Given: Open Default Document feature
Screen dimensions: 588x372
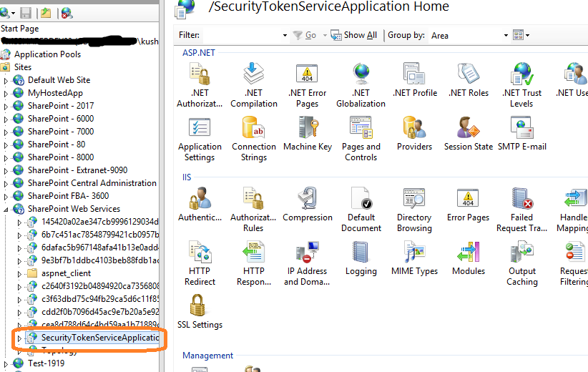Looking at the screenshot, I should pos(361,210).
